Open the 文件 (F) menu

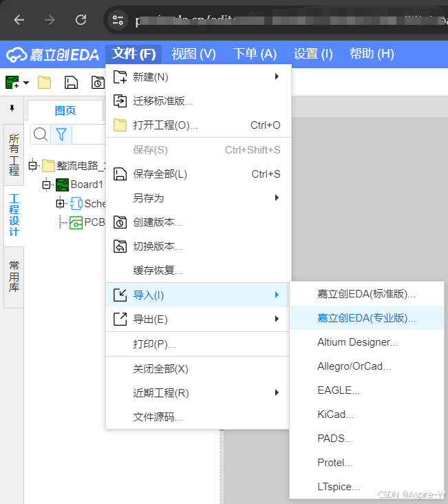tap(134, 54)
